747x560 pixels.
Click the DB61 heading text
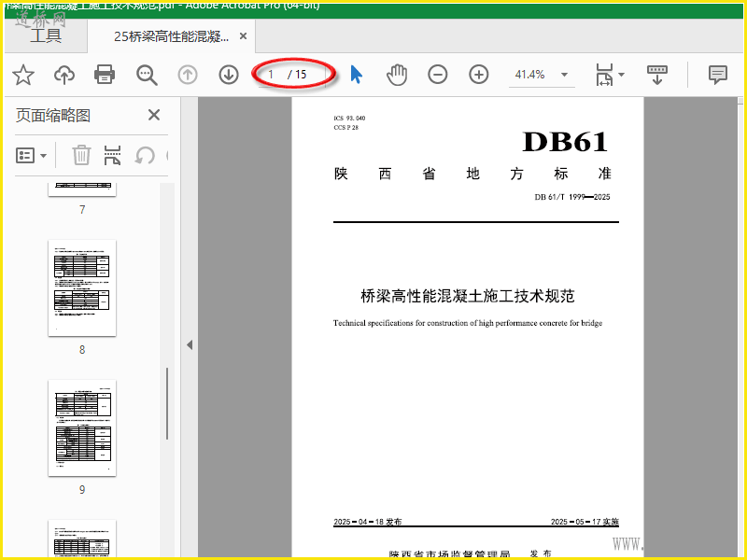tap(565, 142)
